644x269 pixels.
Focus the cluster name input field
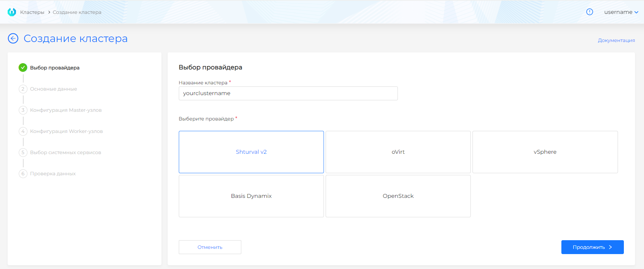[288, 93]
